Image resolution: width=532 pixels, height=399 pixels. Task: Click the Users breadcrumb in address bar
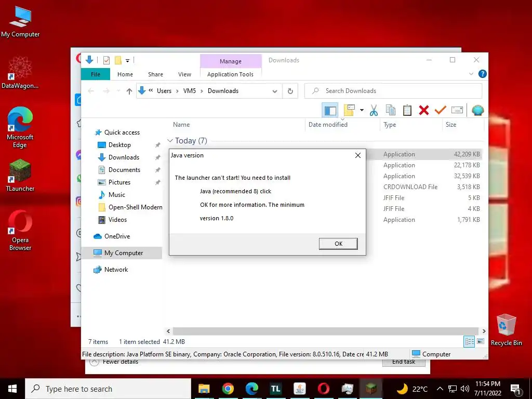pyautogui.click(x=164, y=91)
